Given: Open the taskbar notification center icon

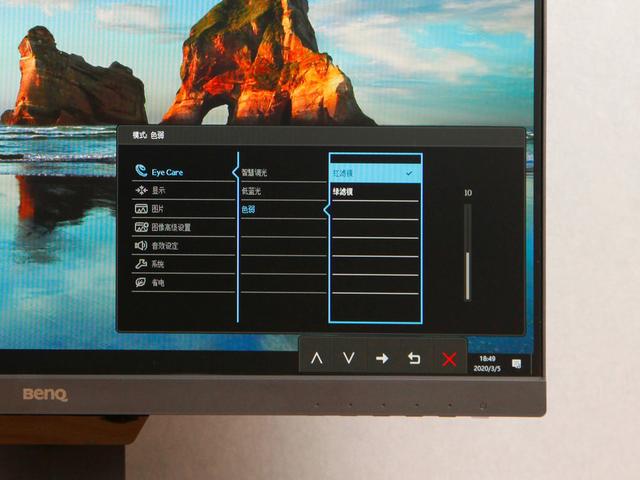Looking at the screenshot, I should point(516,363).
